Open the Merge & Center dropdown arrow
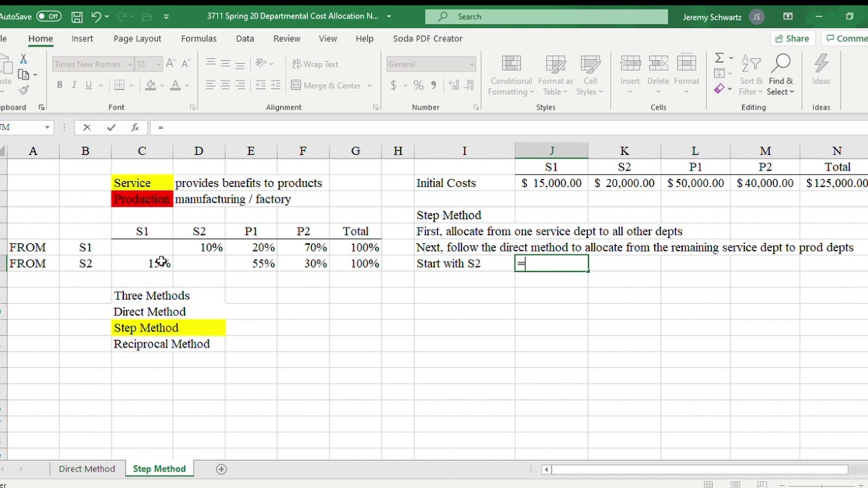Viewport: 868px width, 488px height. [x=370, y=85]
